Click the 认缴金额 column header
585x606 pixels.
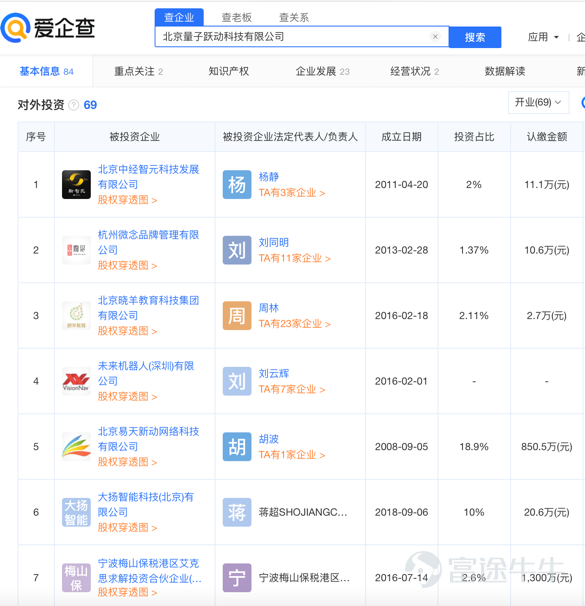547,137
